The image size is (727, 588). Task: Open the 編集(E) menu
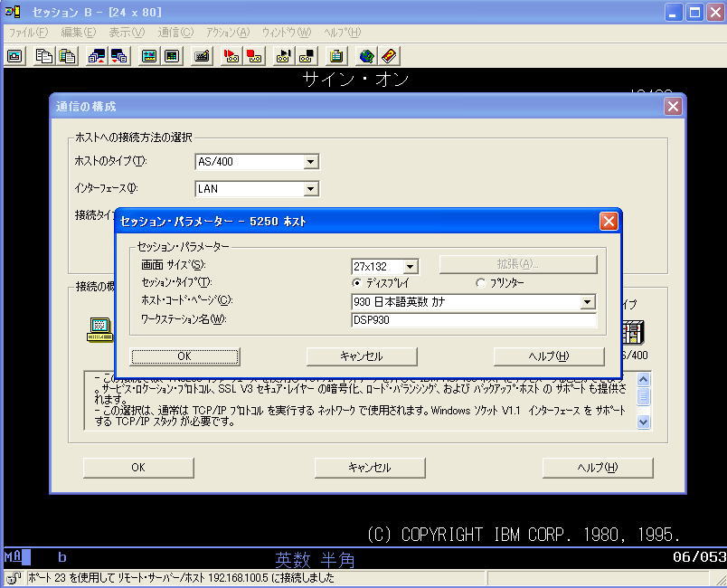coord(79,33)
